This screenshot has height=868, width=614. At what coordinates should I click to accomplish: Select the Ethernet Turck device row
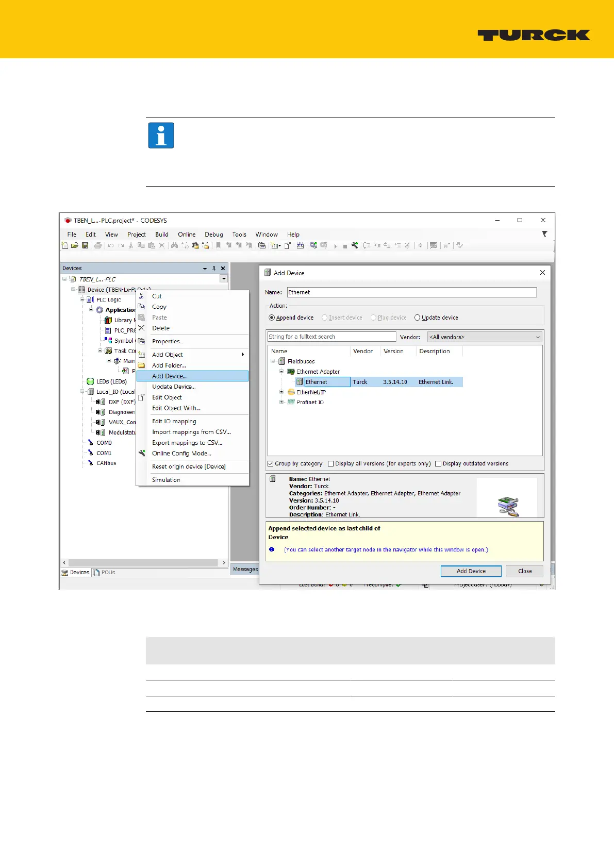coord(379,382)
